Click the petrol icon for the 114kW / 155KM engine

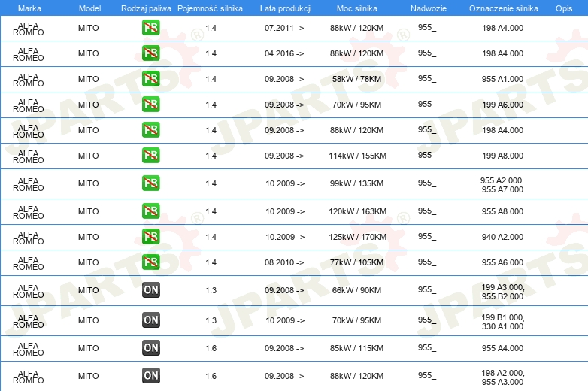(150, 155)
